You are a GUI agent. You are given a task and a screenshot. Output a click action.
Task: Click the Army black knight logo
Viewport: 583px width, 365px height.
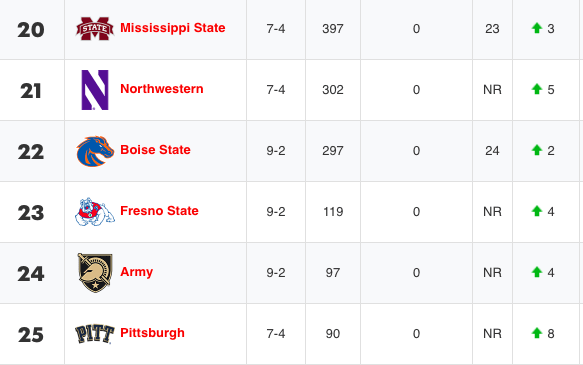click(x=95, y=273)
